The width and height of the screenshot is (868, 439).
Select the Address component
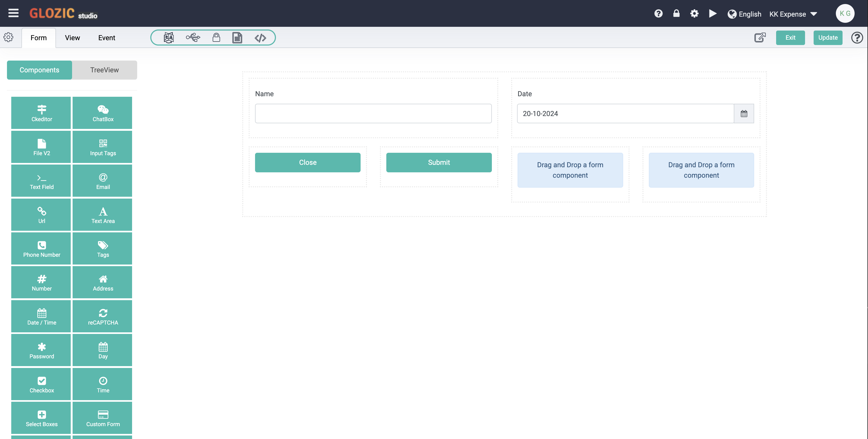102,282
